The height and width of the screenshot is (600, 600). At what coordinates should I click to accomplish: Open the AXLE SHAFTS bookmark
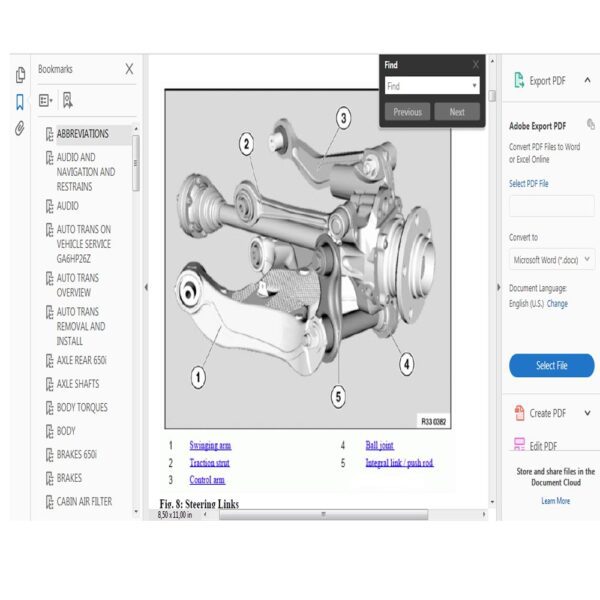[x=78, y=384]
